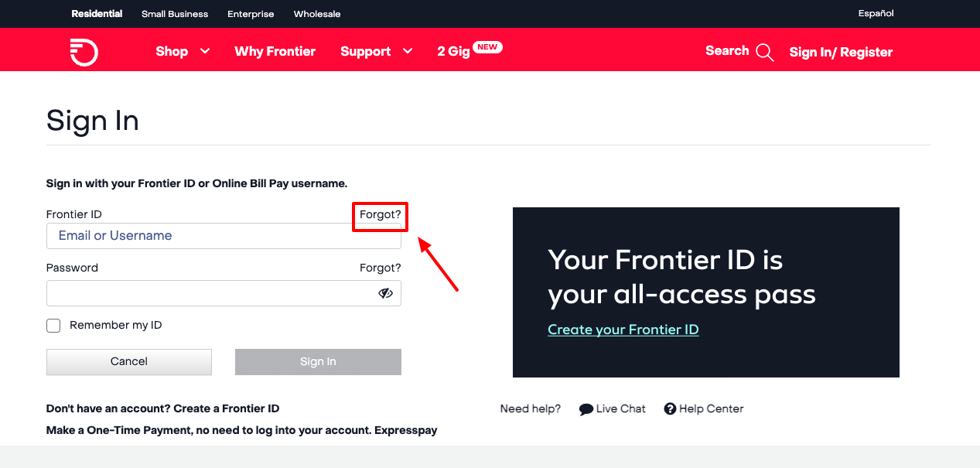
Task: Click the Sign In button
Action: [317, 361]
